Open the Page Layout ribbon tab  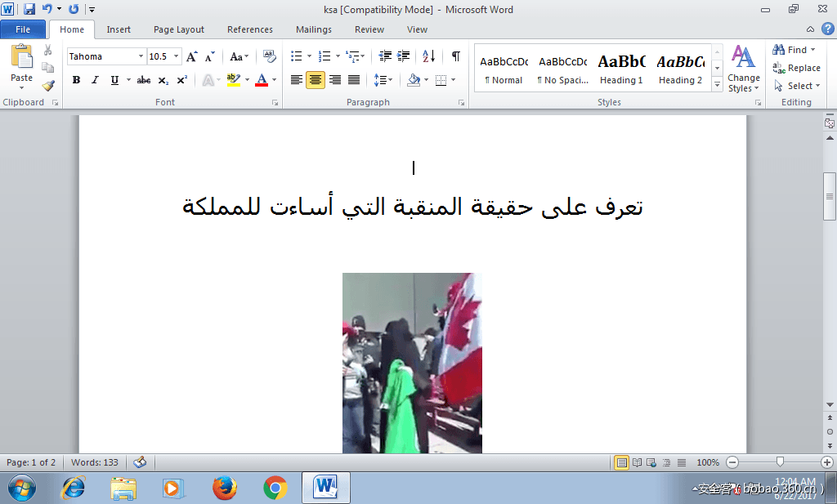click(x=178, y=29)
